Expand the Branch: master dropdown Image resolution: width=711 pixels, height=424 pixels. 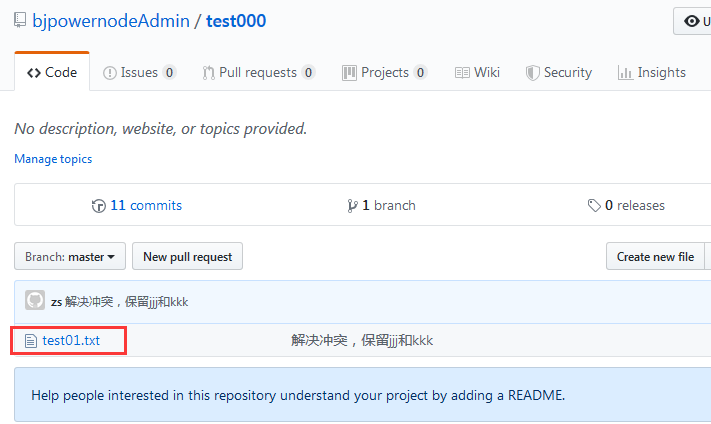pyautogui.click(x=70, y=257)
